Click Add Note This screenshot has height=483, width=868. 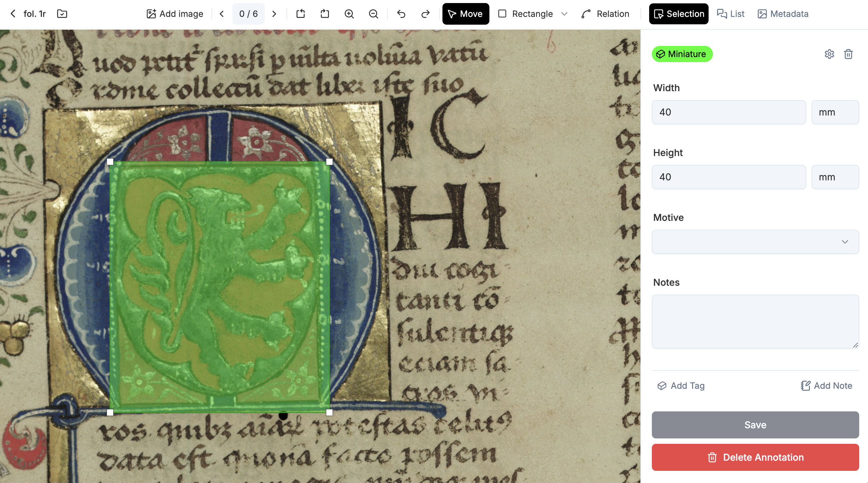826,386
